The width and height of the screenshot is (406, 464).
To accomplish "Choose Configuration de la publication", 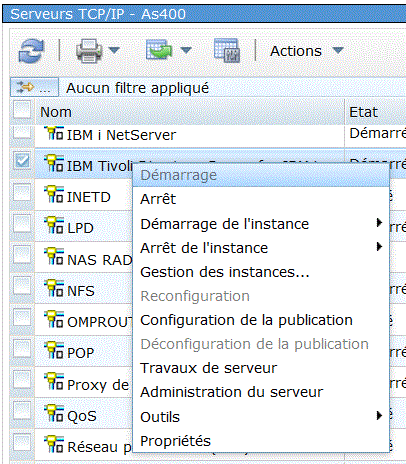I will (261, 320).
